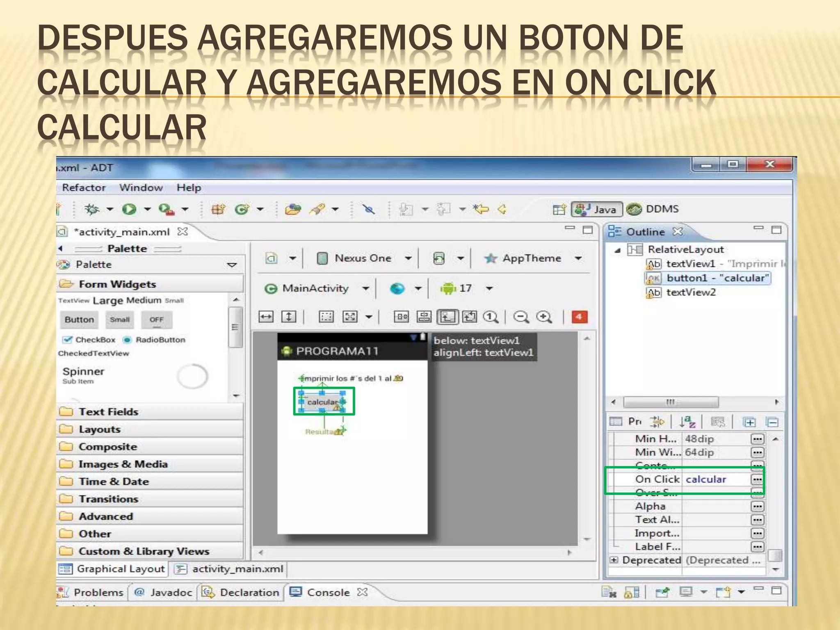Open the Layouts palette category
Image resolution: width=840 pixels, height=630 pixels.
[x=150, y=429]
